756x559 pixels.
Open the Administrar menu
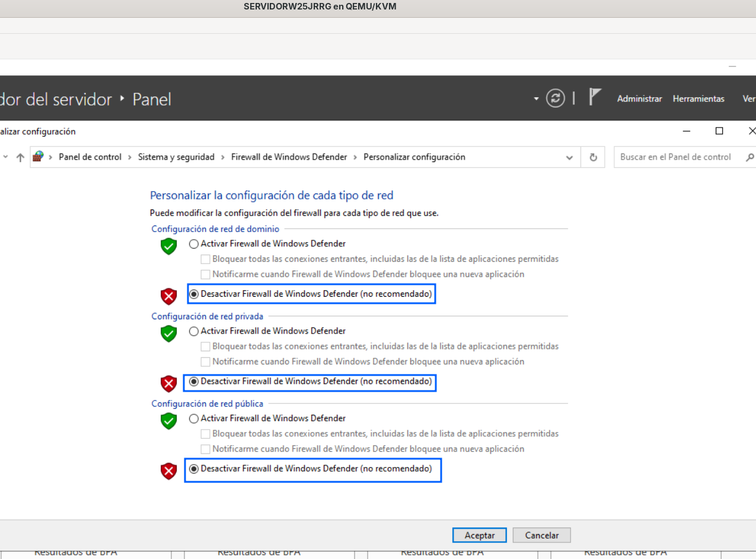639,99
